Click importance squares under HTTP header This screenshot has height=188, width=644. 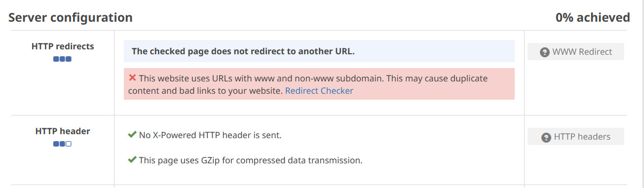pos(63,144)
